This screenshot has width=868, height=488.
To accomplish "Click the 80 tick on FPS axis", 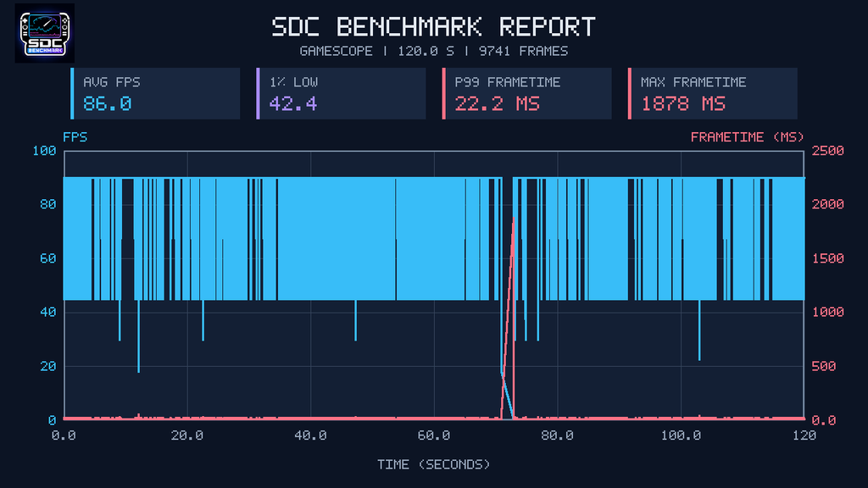I will point(48,204).
